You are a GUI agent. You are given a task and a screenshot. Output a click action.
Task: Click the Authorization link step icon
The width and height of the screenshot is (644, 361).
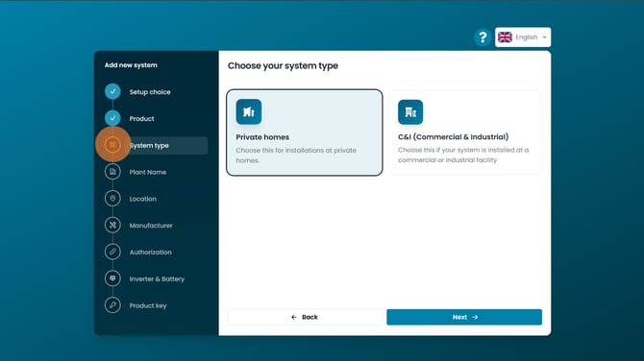point(112,252)
